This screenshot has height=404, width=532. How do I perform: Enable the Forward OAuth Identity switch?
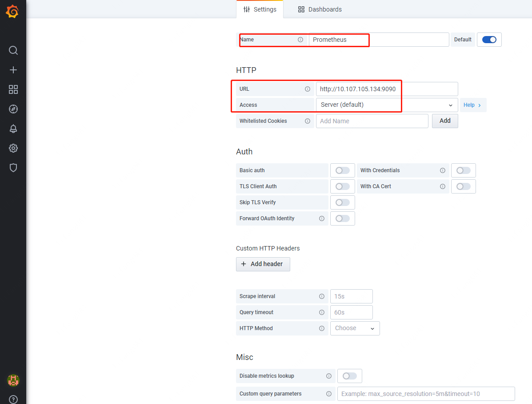tap(342, 218)
